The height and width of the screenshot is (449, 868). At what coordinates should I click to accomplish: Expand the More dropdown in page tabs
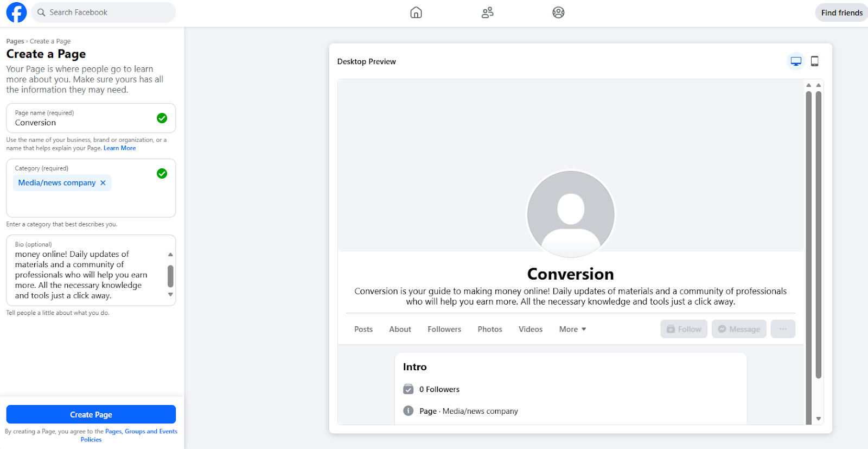(572, 329)
